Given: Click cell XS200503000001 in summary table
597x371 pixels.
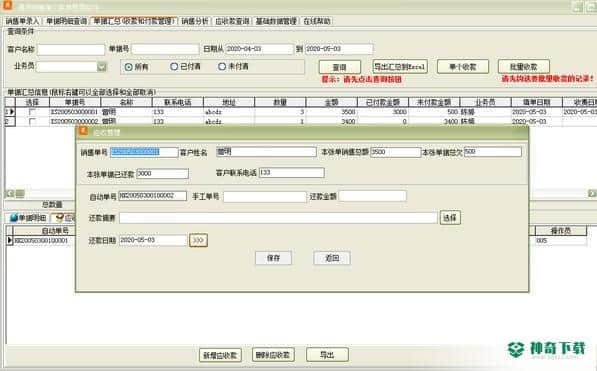Looking at the screenshot, I should click(x=75, y=112).
